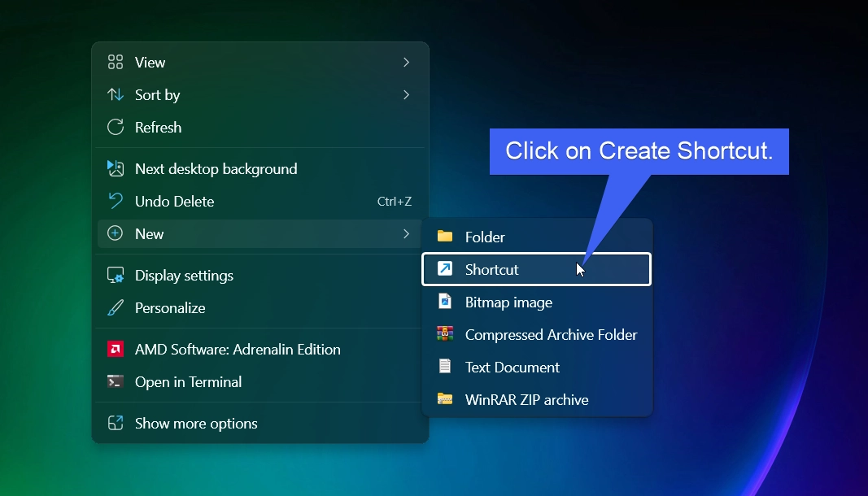Click the WinRAR ZIP archive icon
The width and height of the screenshot is (868, 496).
click(x=445, y=398)
